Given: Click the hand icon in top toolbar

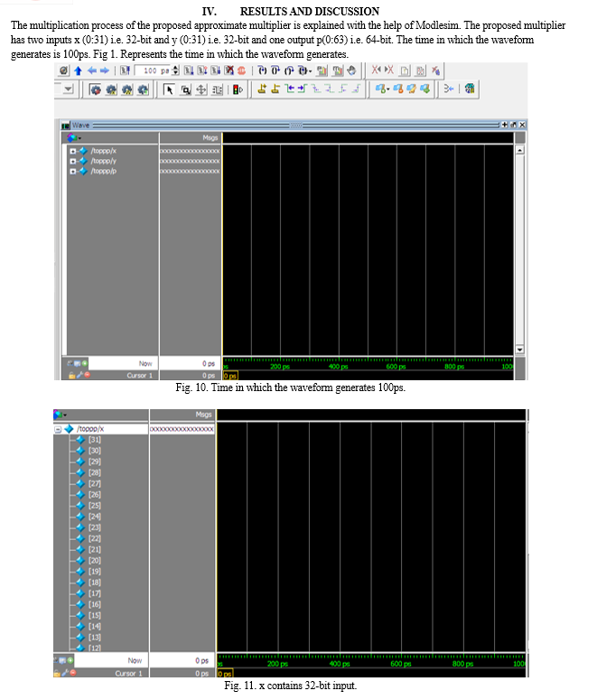Looking at the screenshot, I should (351, 70).
